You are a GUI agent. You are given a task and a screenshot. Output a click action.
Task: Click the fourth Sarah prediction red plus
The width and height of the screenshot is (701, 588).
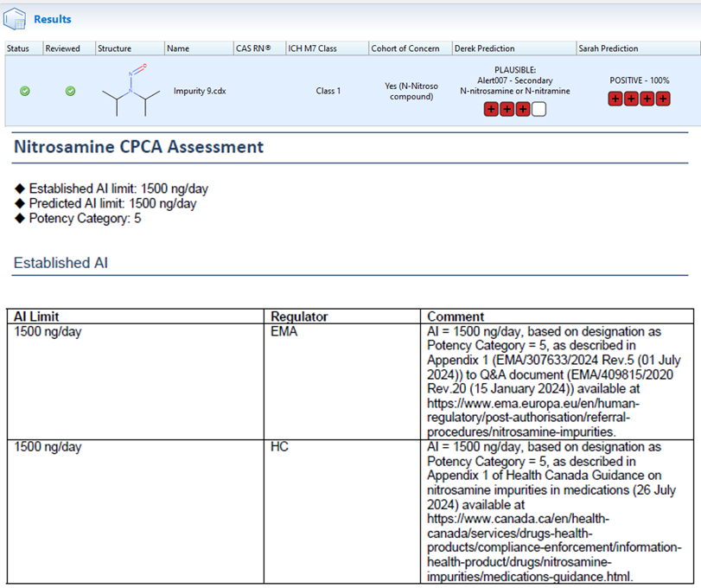[663, 99]
